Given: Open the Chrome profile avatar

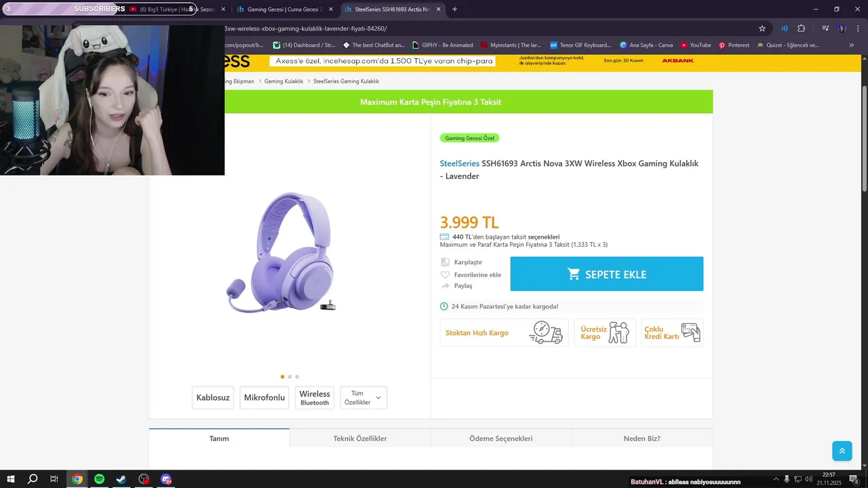Looking at the screenshot, I should point(842,28).
